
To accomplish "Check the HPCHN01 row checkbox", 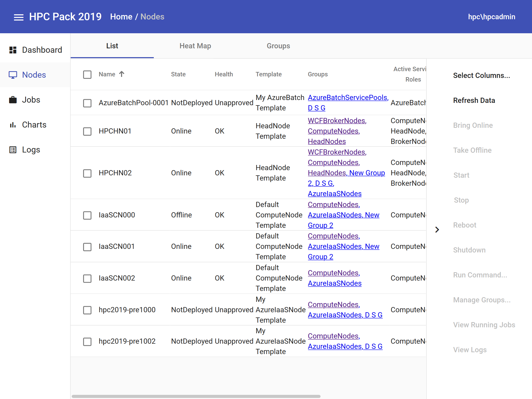I will tap(87, 131).
